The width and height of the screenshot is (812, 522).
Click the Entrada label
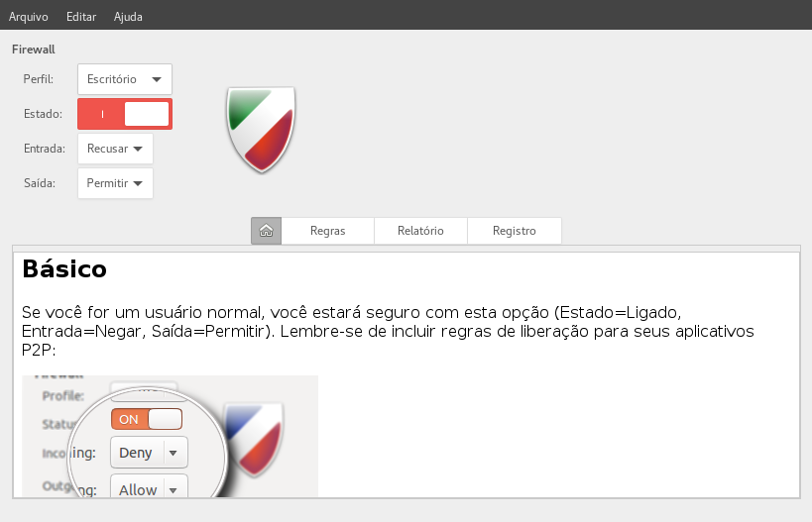click(x=45, y=149)
